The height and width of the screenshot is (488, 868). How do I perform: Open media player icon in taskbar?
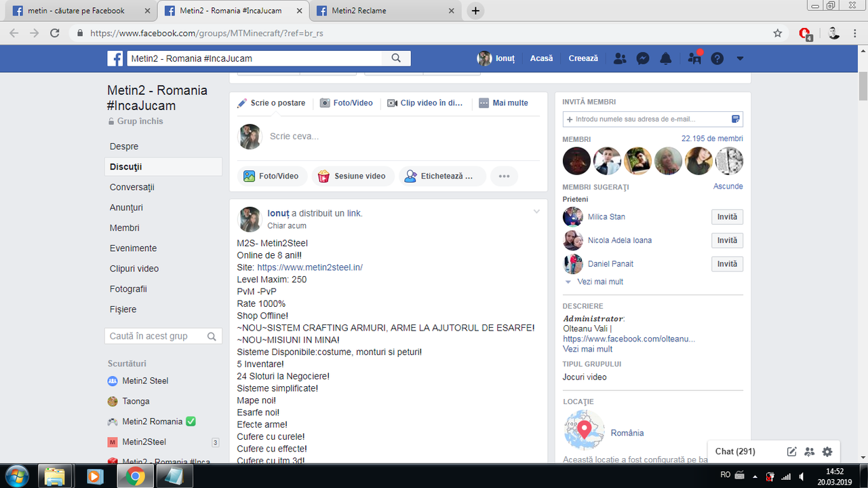click(95, 476)
